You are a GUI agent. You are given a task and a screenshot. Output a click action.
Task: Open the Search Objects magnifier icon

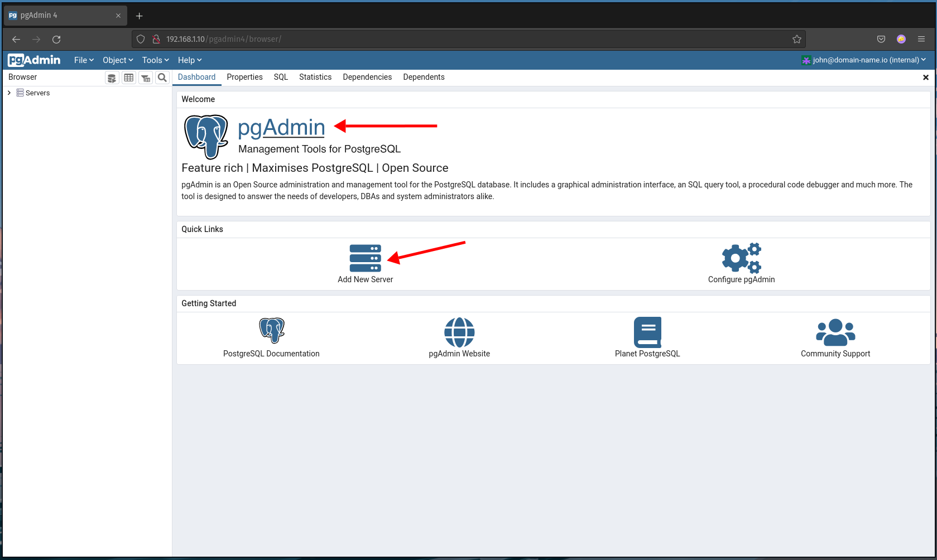pos(162,78)
